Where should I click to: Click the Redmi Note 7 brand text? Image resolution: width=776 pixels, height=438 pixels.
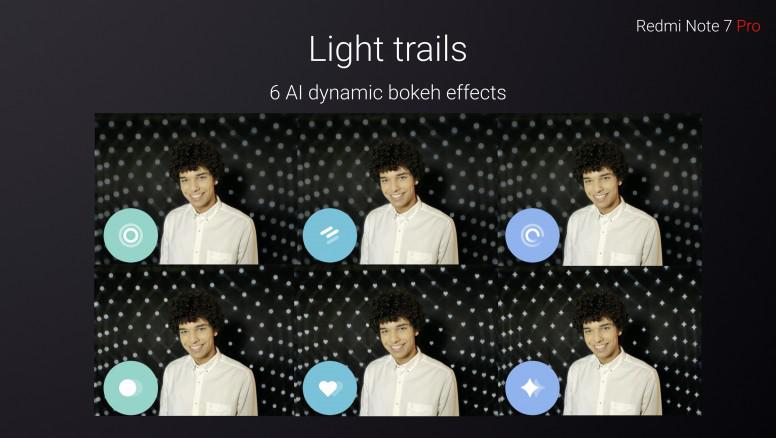pyautogui.click(x=683, y=26)
